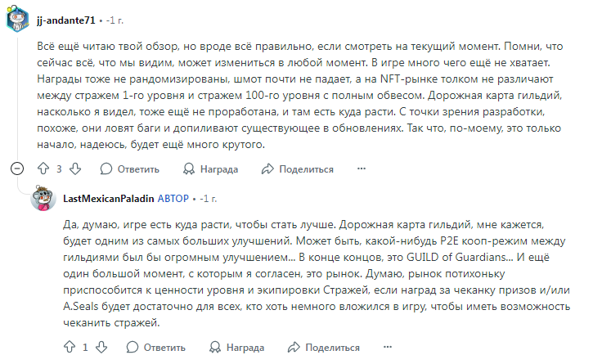Click the АВТОР badge next to LastMexicanPaladin
The image size is (593, 364).
tap(173, 198)
